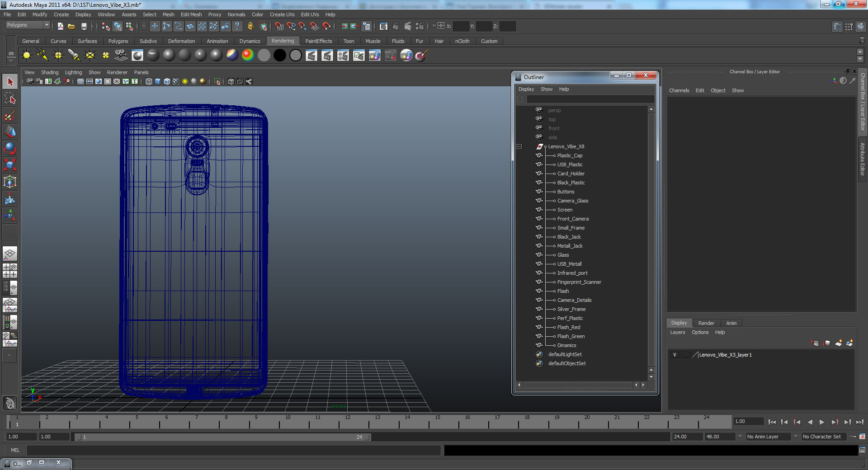Image resolution: width=868 pixels, height=470 pixels.
Task: Click the animation preferences icon
Action: [x=863, y=437]
